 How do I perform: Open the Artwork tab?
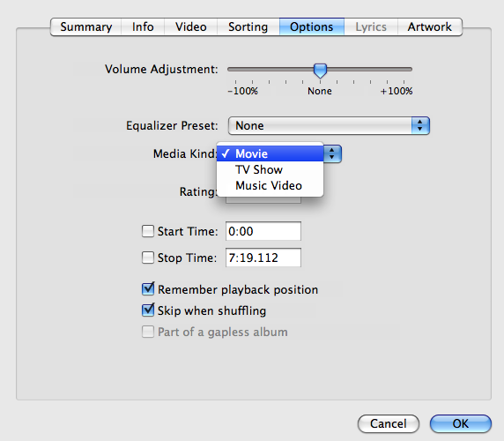tap(429, 26)
